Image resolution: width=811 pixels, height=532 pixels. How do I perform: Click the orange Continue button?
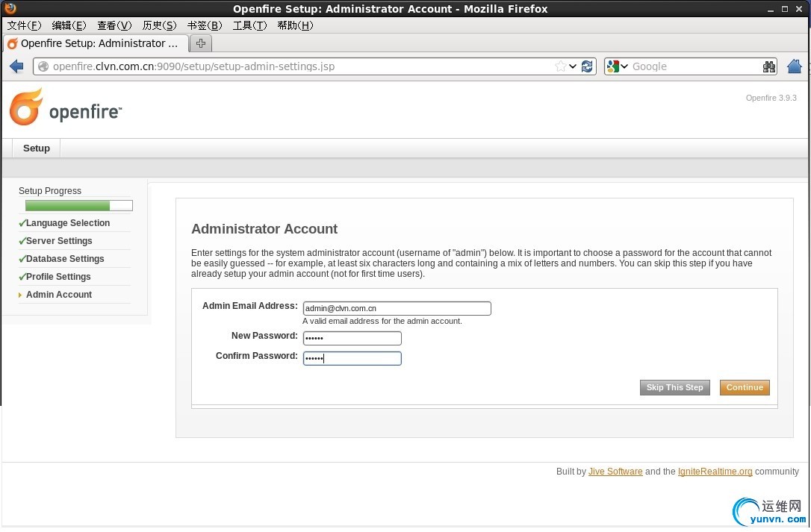pos(745,388)
